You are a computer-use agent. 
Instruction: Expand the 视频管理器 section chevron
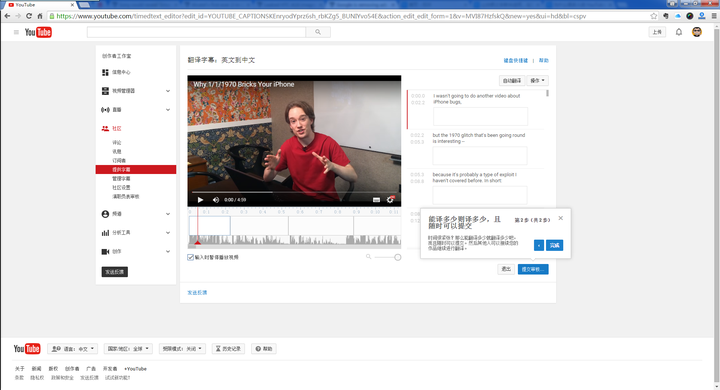[168, 91]
